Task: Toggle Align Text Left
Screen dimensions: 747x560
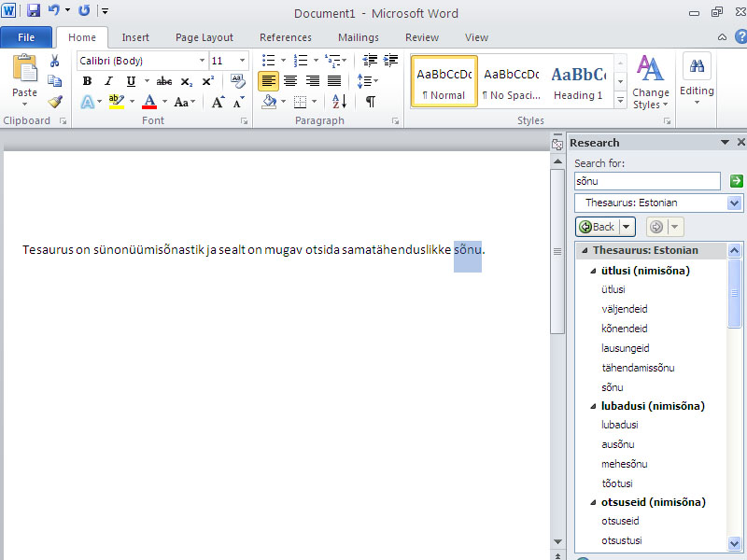Action: 268,81
